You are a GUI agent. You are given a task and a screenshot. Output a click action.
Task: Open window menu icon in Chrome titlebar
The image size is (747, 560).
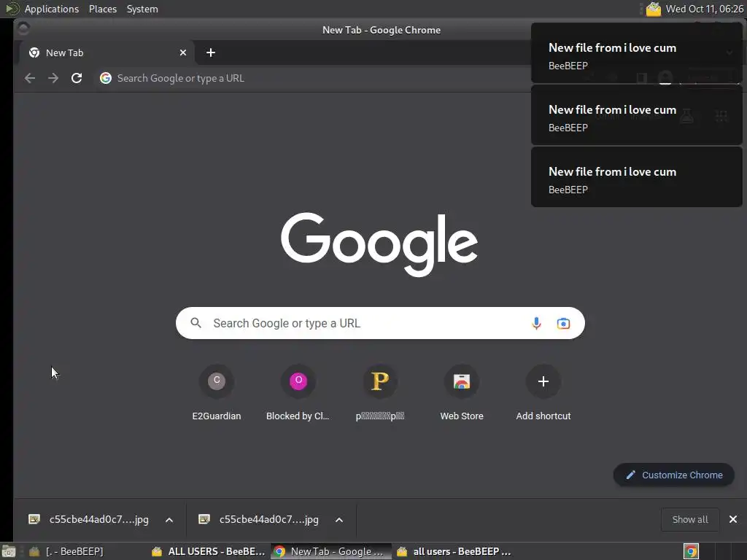tap(23, 28)
